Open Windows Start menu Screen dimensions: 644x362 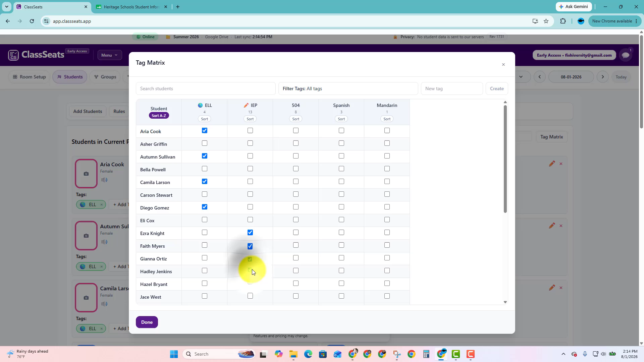click(x=174, y=354)
